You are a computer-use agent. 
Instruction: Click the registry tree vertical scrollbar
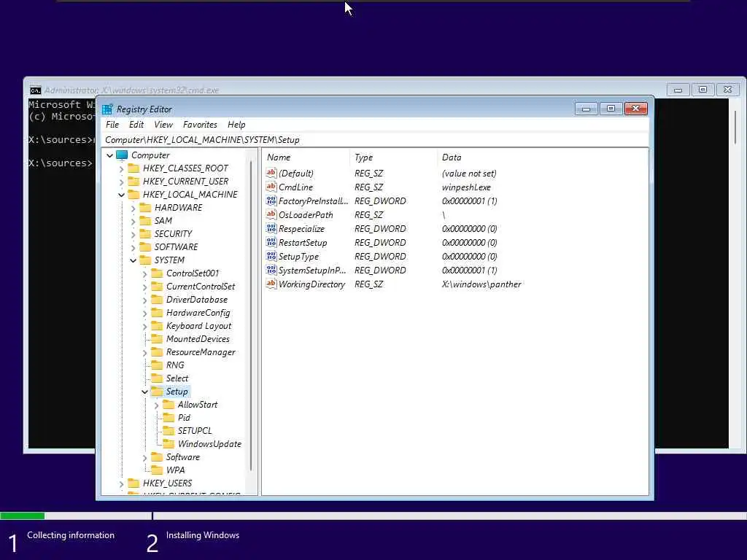251,316
